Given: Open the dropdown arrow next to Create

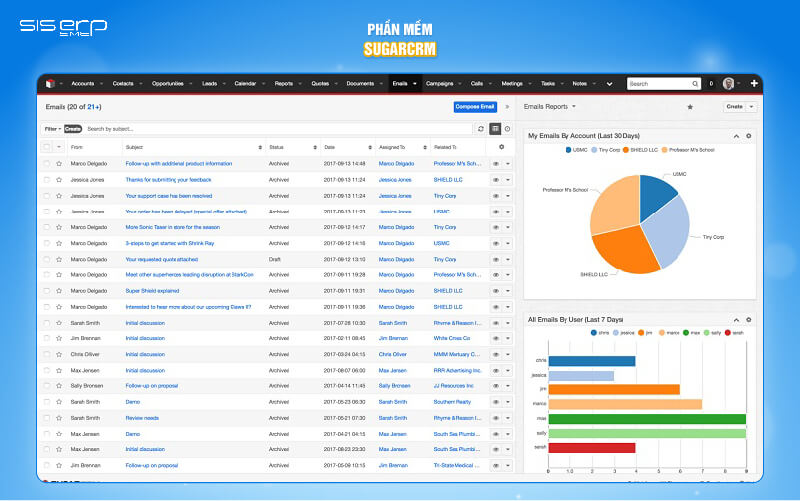Looking at the screenshot, I should click(751, 107).
